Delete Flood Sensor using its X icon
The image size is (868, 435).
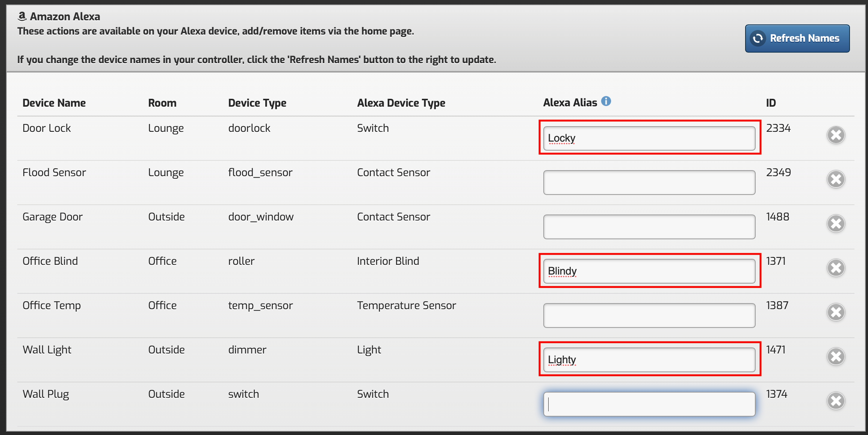click(836, 180)
